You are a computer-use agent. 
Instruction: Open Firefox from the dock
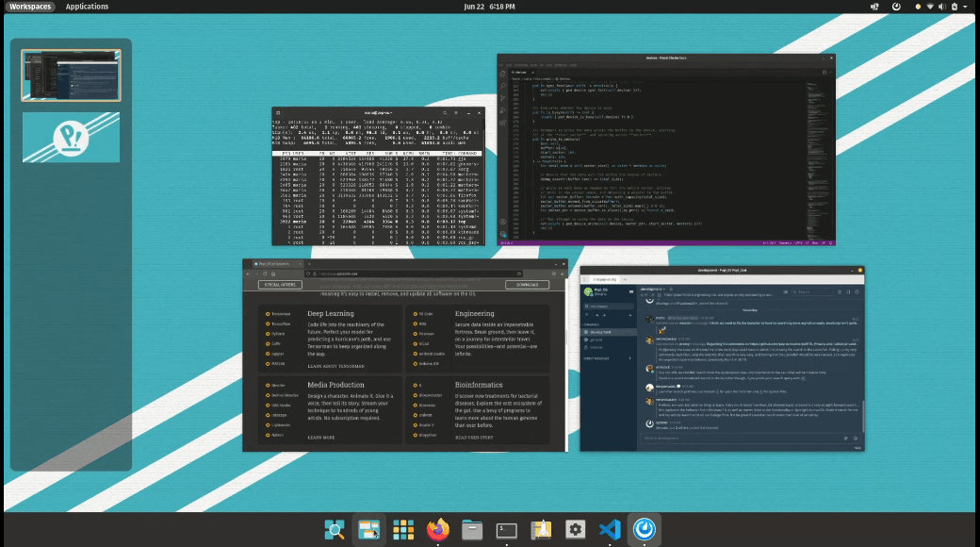pyautogui.click(x=436, y=529)
